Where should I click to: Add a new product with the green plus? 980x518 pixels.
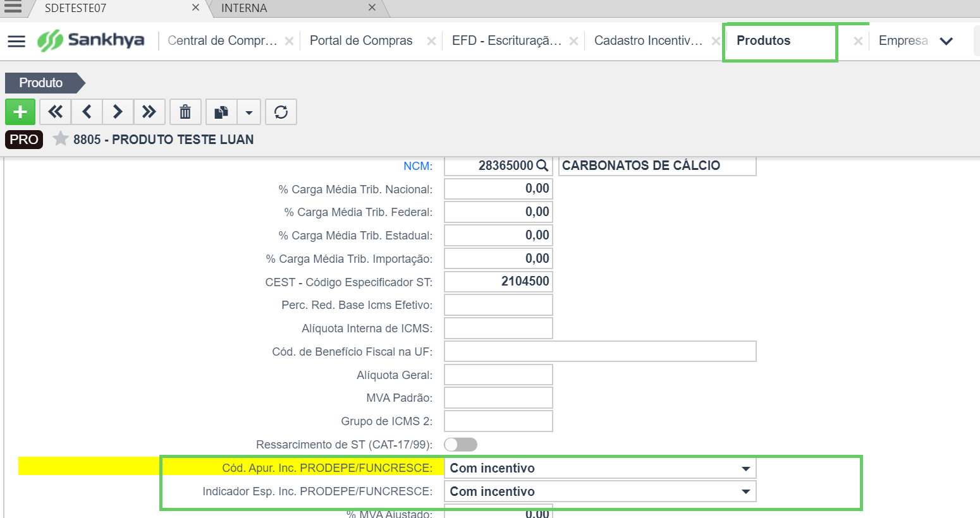point(20,112)
